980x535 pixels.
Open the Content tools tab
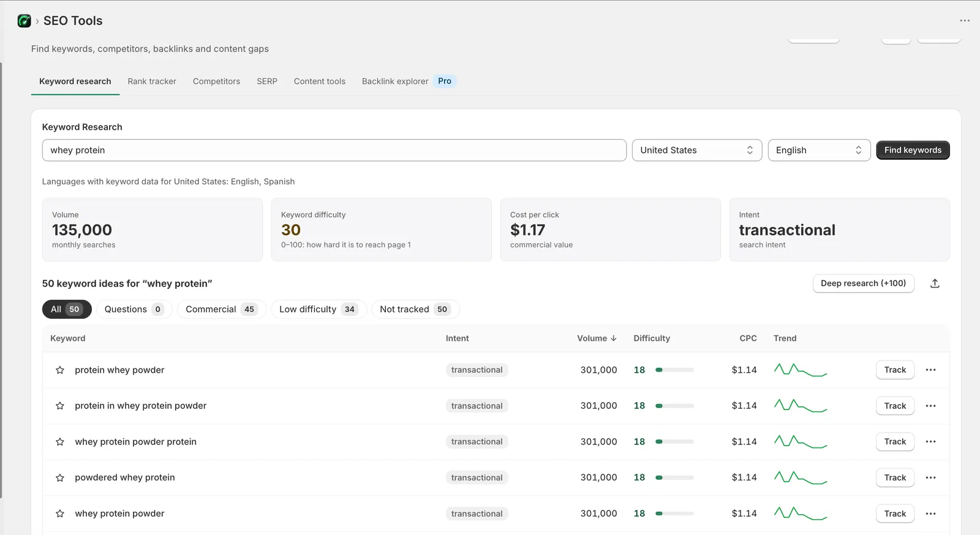320,81
